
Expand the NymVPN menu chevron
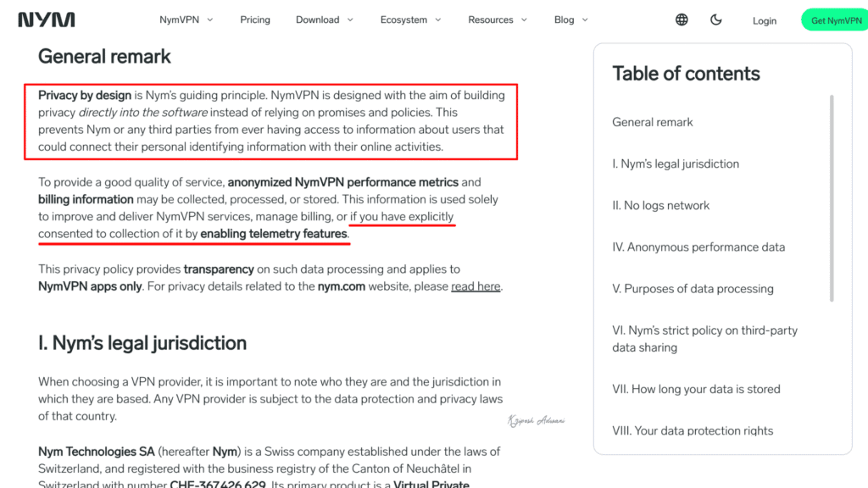point(210,20)
